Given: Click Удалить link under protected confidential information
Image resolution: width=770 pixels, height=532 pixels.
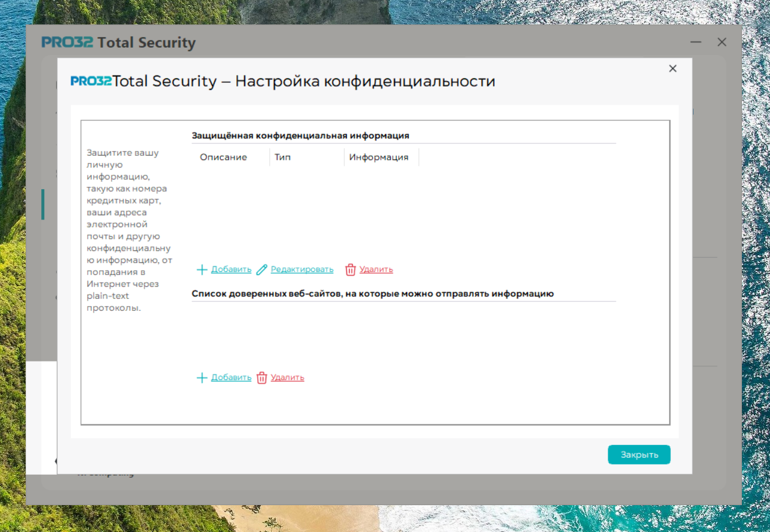Looking at the screenshot, I should (x=376, y=270).
